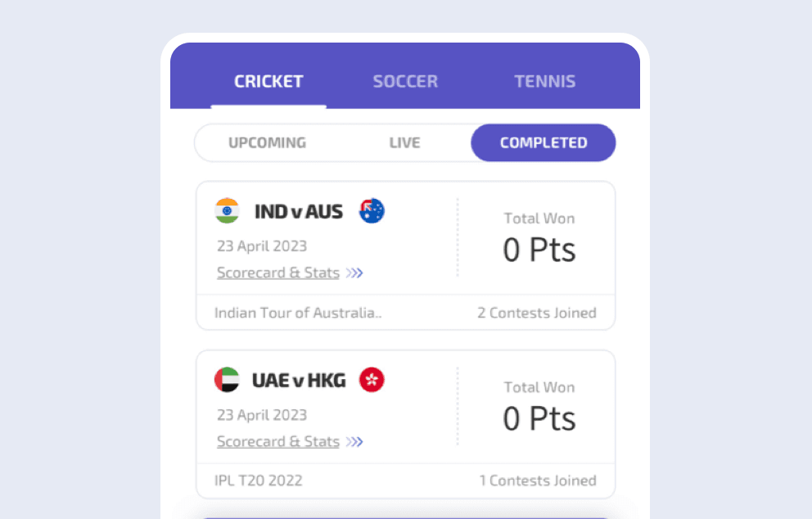Viewport: 812px width, 519px height.
Task: Select the Completed filter pill
Action: click(543, 142)
